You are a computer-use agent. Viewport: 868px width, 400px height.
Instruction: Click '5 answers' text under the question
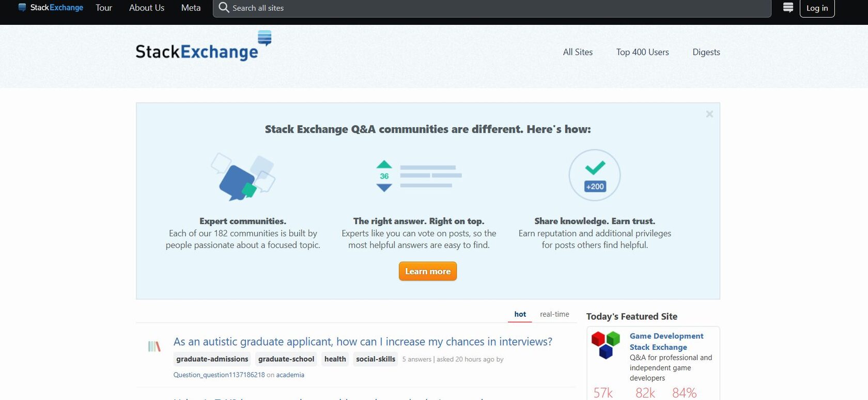(417, 359)
